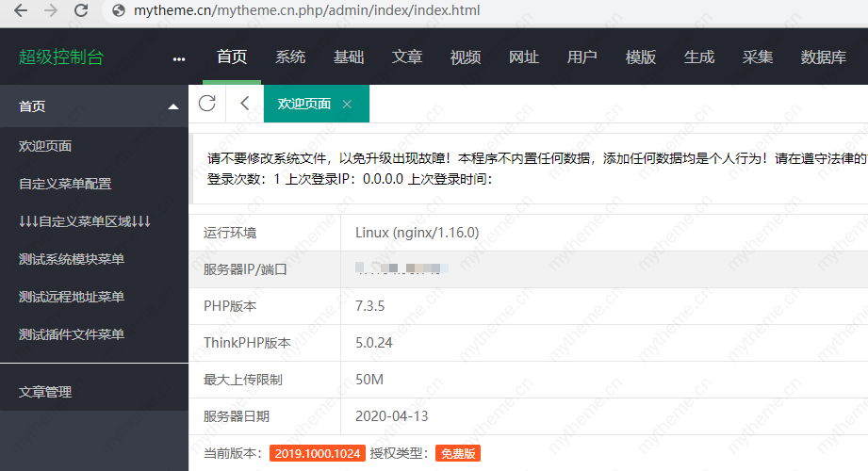Click the browser address bar URL
This screenshot has height=471, width=868.
(308, 11)
